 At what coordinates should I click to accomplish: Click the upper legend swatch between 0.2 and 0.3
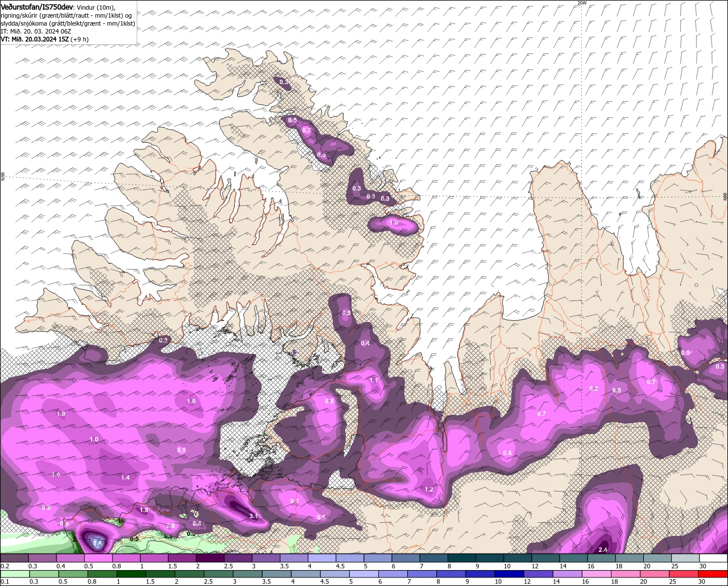pos(14,558)
